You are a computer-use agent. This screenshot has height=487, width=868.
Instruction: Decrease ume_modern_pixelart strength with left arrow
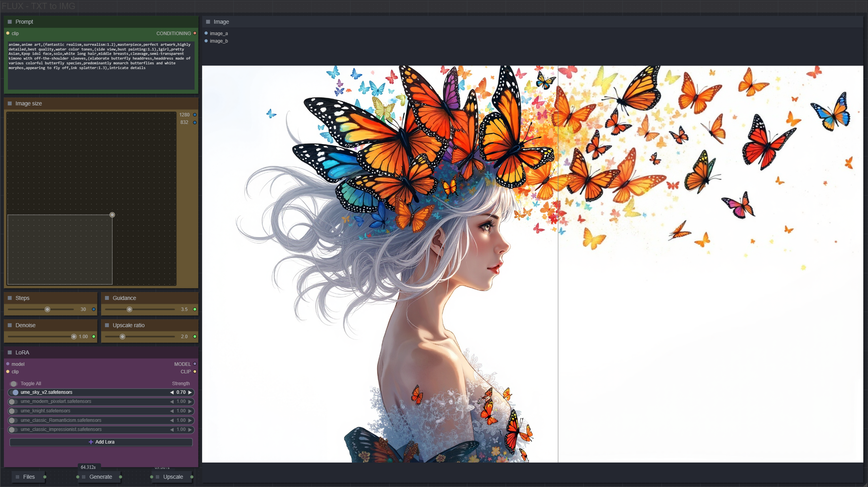coord(172,401)
